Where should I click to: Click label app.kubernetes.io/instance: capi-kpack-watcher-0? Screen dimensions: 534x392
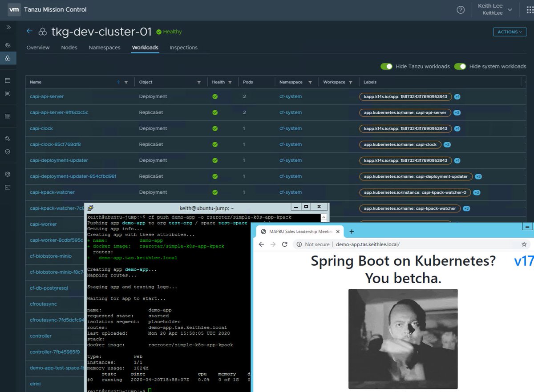(x=415, y=192)
